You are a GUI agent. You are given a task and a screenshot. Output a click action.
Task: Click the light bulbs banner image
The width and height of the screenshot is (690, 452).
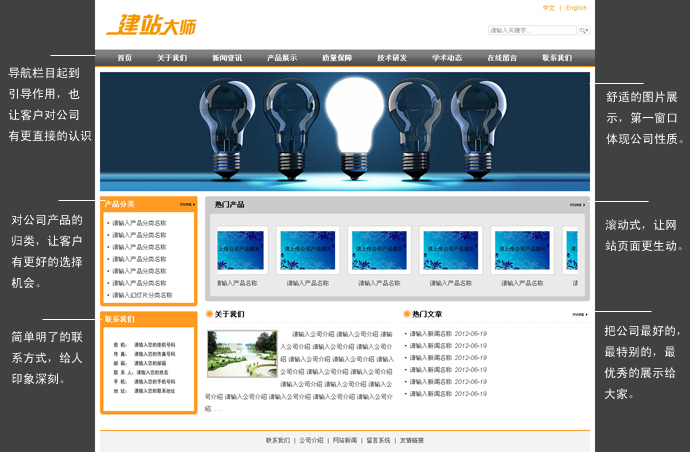coord(345,132)
